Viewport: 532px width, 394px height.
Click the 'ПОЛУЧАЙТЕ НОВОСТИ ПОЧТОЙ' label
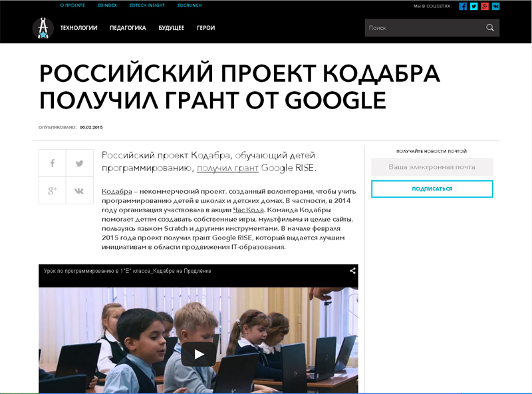click(432, 151)
